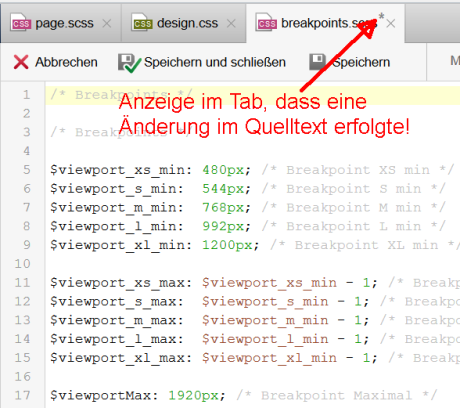Screen dimensions: 460x408
Task: Click line number 1 in the gutter
Action: pyautogui.click(x=27, y=95)
